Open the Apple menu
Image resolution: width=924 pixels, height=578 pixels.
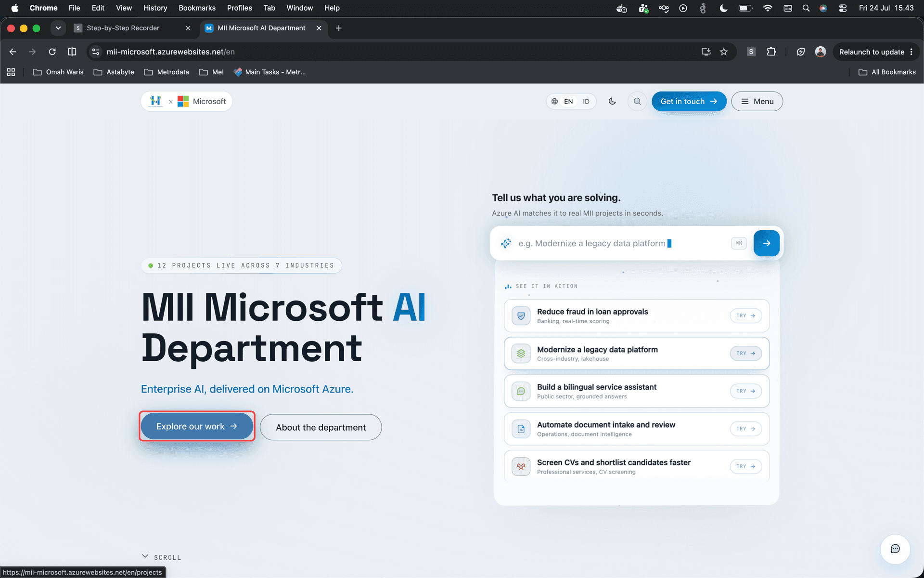click(14, 8)
